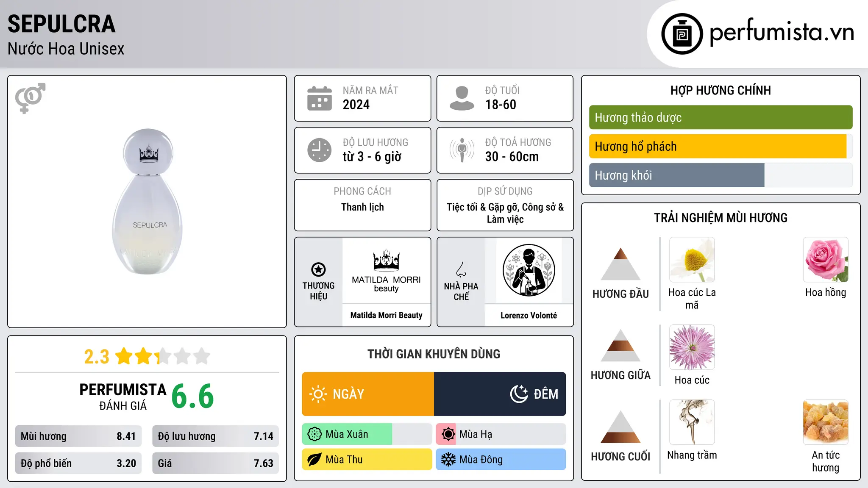This screenshot has height=488, width=868.
Task: Click the leaf icon for Mùa Thu
Action: (314, 460)
